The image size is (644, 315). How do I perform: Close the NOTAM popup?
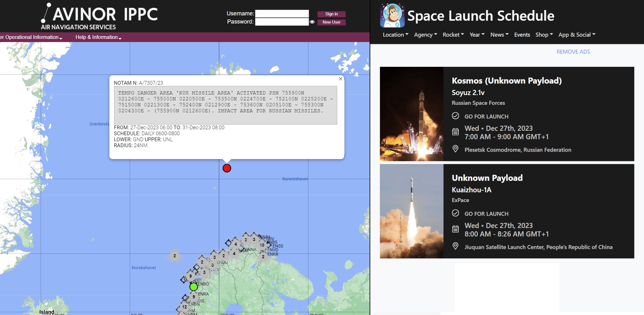(340, 79)
